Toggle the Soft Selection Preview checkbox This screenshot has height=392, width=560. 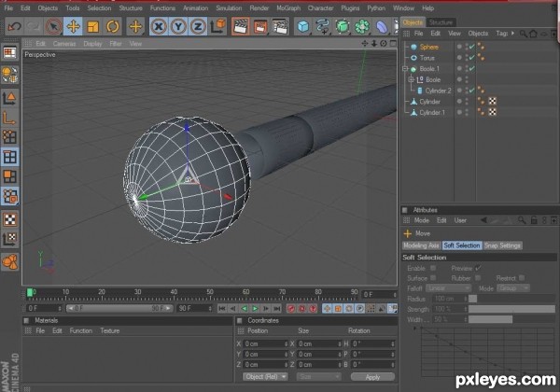(x=478, y=268)
